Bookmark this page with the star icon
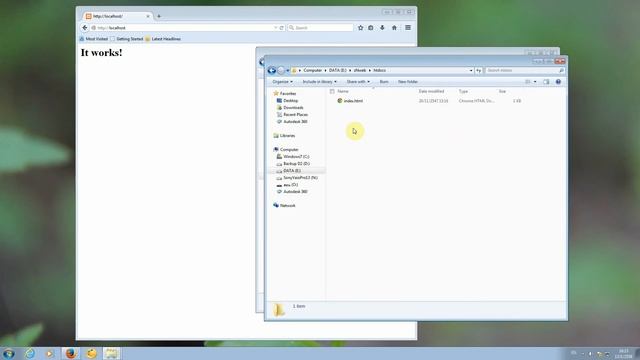 [x=360, y=28]
